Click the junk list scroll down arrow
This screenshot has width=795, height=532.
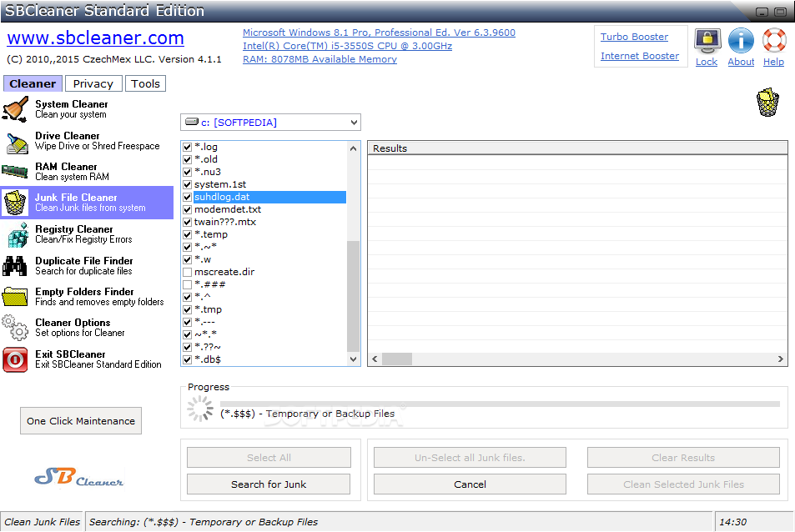[353, 359]
